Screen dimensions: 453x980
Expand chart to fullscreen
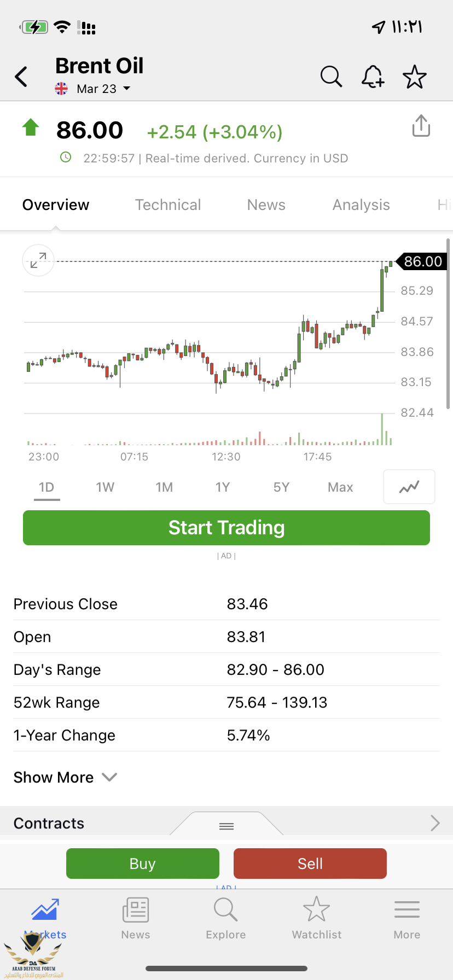(x=38, y=260)
